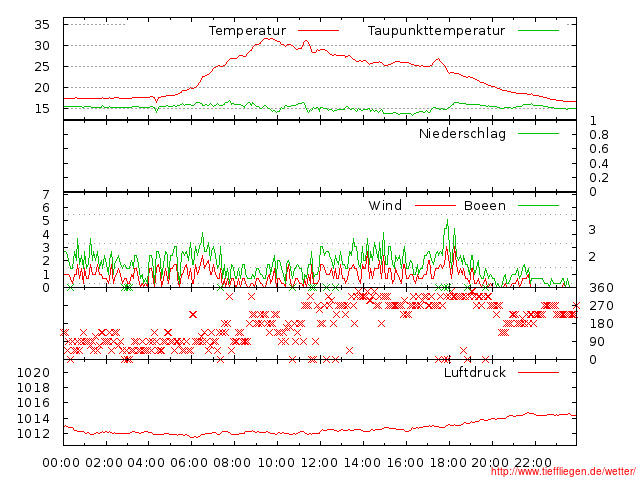Click the 04:00 time axis label
The width and height of the screenshot is (640, 480).
(x=146, y=463)
